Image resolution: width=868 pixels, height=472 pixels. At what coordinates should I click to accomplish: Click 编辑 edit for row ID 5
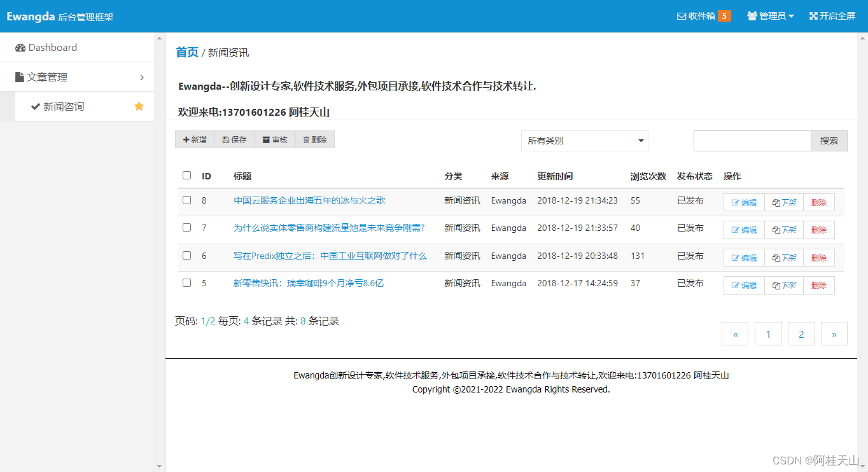(x=744, y=285)
